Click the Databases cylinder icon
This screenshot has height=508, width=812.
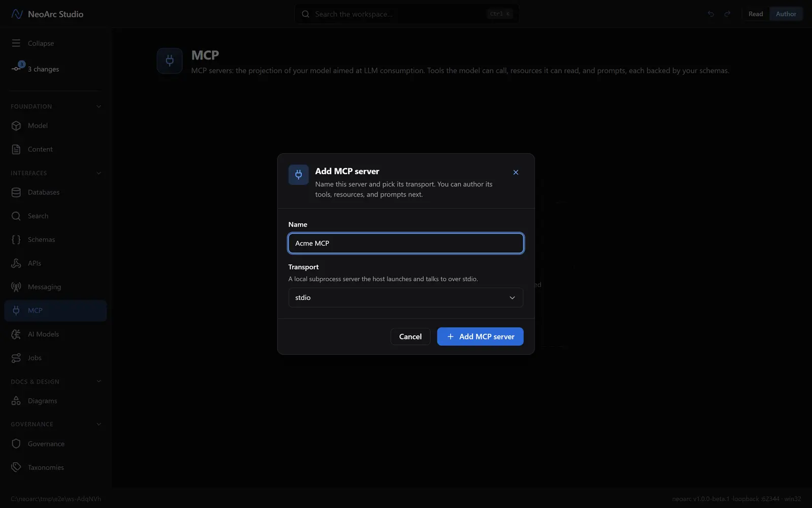(16, 192)
